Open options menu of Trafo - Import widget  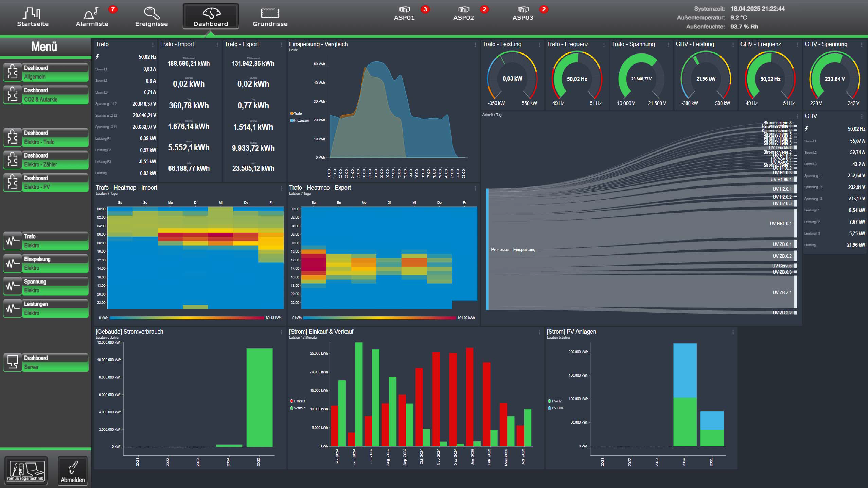217,45
